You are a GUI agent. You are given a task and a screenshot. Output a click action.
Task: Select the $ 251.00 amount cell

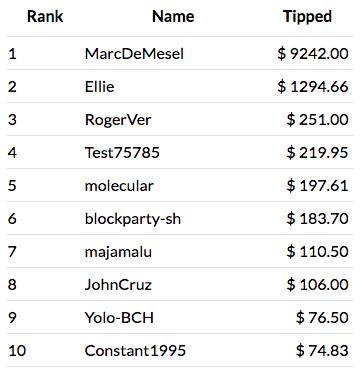[317, 119]
